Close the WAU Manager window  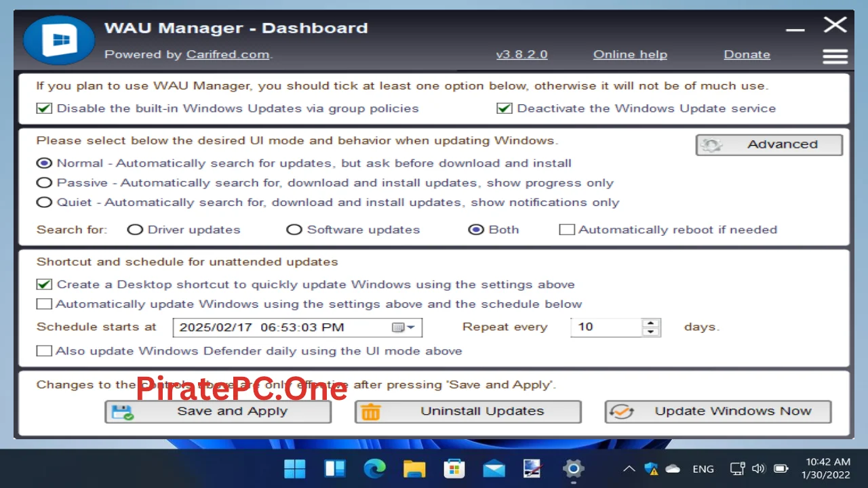click(835, 25)
